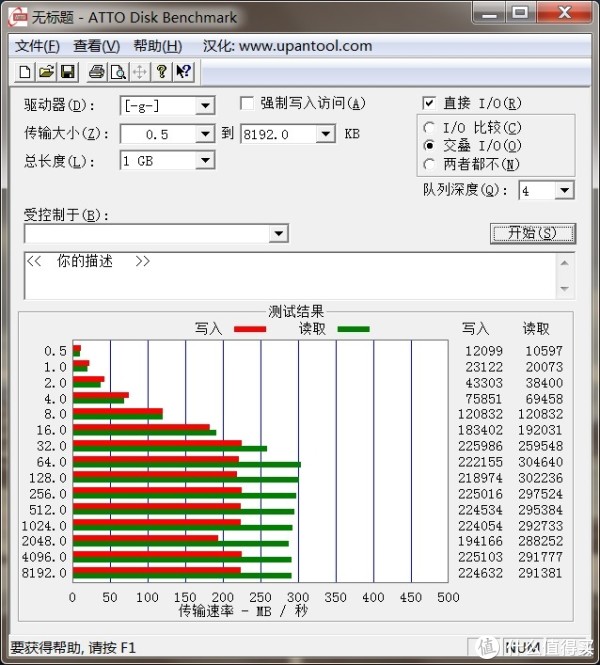The height and width of the screenshot is (665, 600).
Task: Click the 传输速率 - MB / 秒 axis label
Action: (243, 611)
